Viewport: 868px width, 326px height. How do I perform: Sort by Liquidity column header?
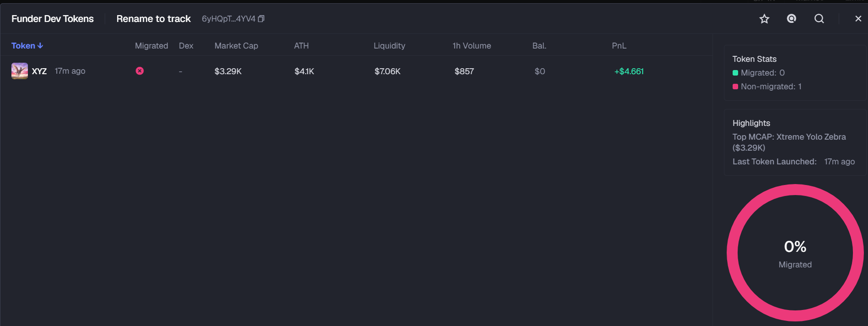tap(389, 46)
